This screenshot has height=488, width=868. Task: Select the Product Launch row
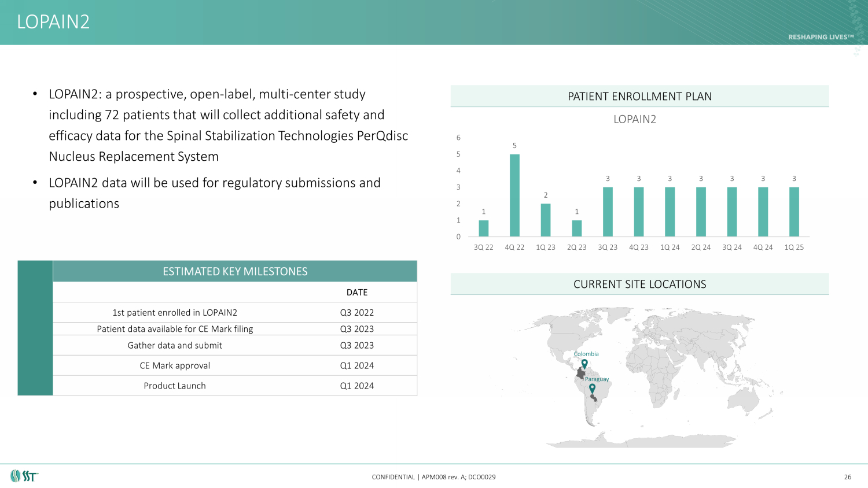(235, 386)
